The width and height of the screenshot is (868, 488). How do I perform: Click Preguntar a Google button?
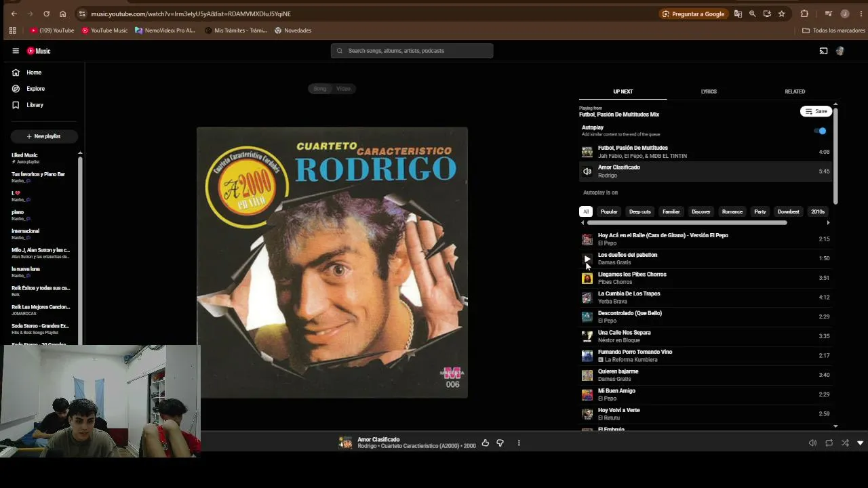pyautogui.click(x=693, y=14)
